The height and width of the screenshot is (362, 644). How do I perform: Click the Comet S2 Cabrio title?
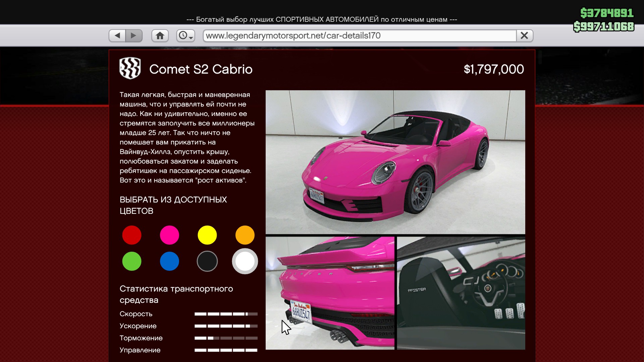[x=201, y=69]
